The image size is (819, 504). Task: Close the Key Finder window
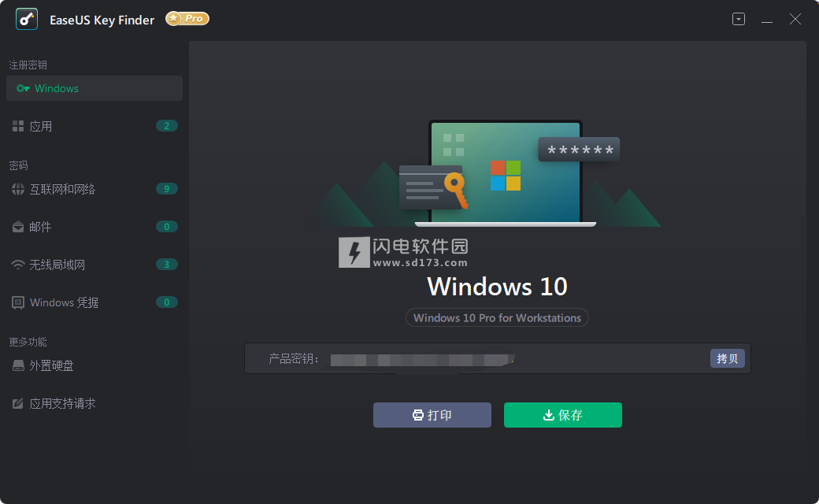(795, 20)
